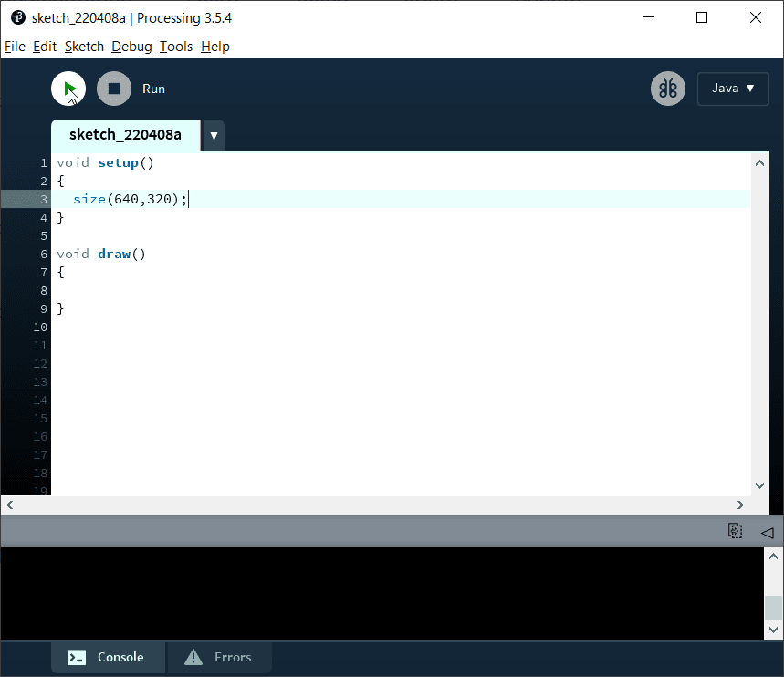Click line number 10 in the gutter
Screen dimensions: 784x677
coord(40,328)
